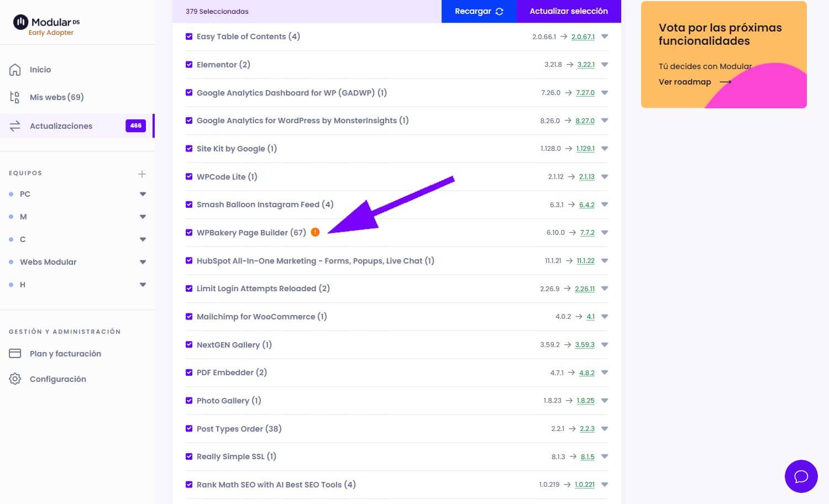Click the plus icon next to Equipos
Screen dimensions: 829x504
tap(142, 174)
